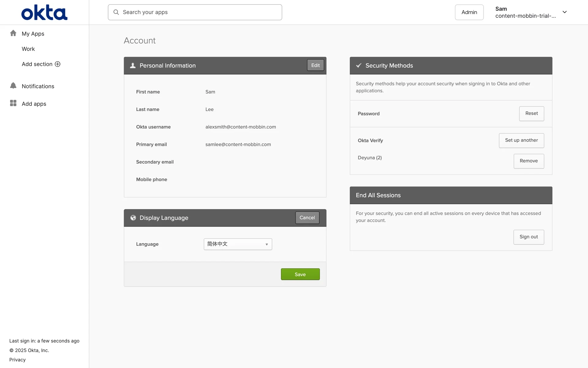
Task: Click the My Apps home icon
Action: 13,33
